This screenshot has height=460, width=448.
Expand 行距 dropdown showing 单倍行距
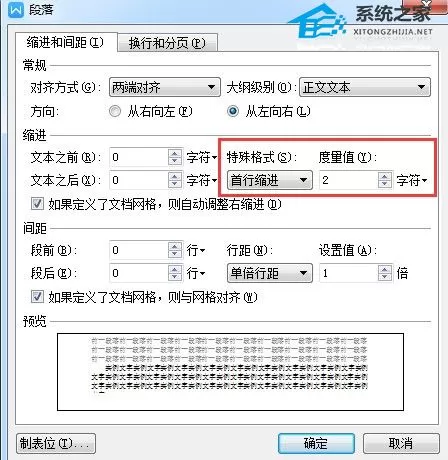[x=270, y=273]
